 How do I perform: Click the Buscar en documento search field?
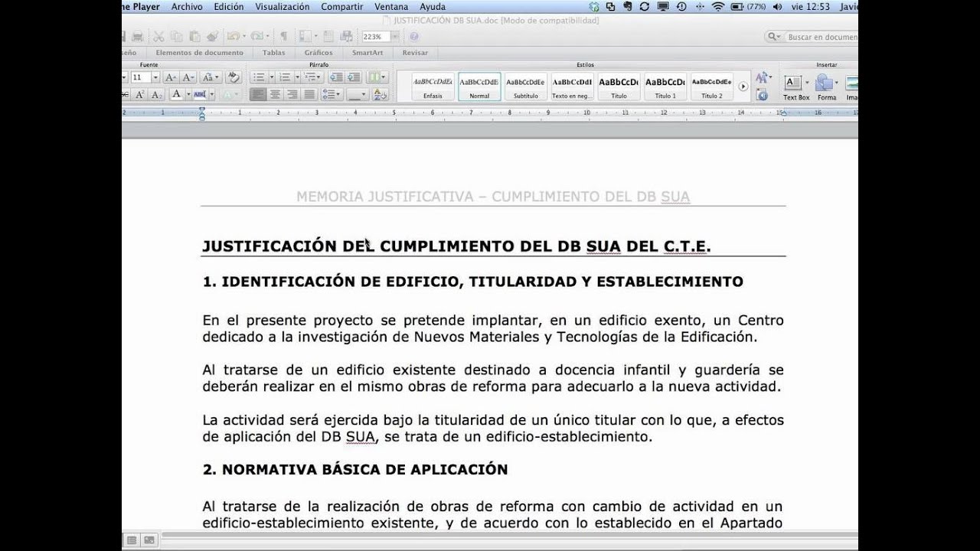813,37
